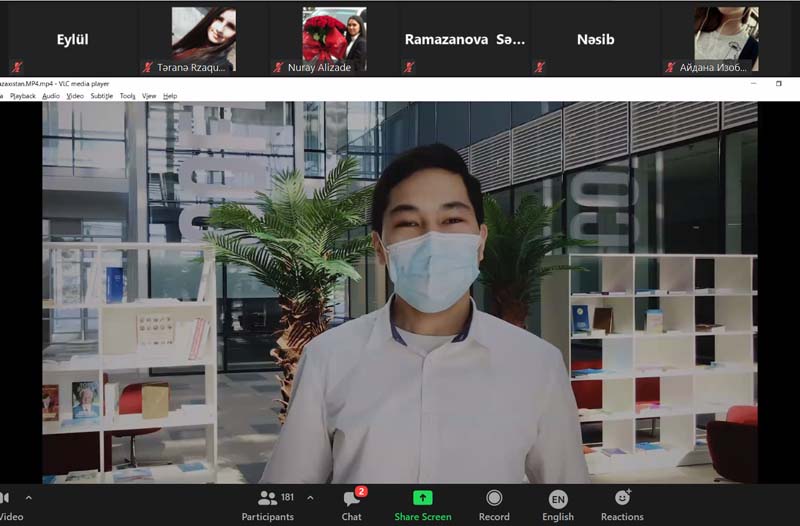The image size is (800, 526).
Task: Open the English interpretation language icon
Action: click(558, 503)
